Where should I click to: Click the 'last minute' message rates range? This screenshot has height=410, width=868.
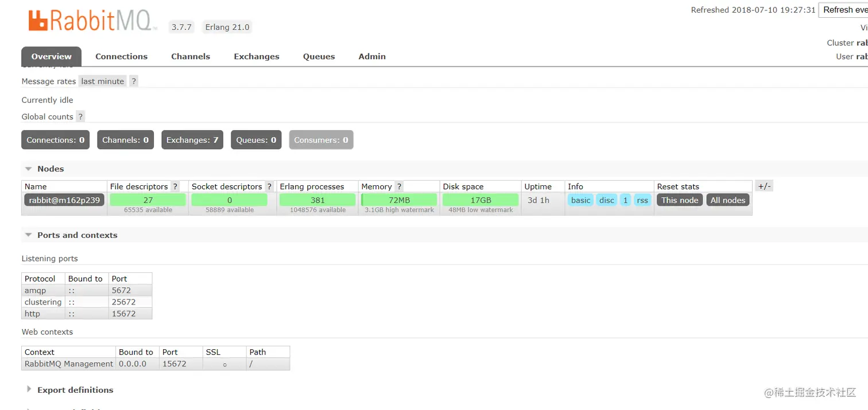click(103, 81)
